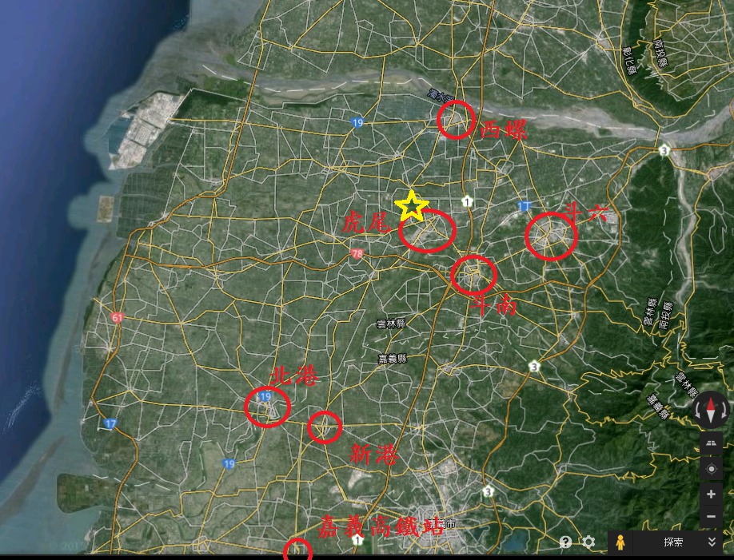This screenshot has width=734, height=560.
Task: Rotate map clockwise using the compass's right arrow
Action: click(725, 412)
